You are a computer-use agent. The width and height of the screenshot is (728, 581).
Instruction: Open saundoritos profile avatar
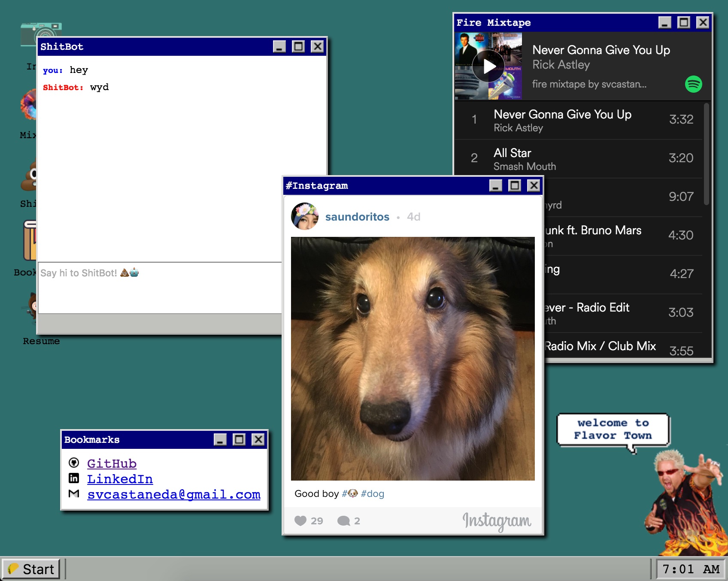pyautogui.click(x=305, y=216)
